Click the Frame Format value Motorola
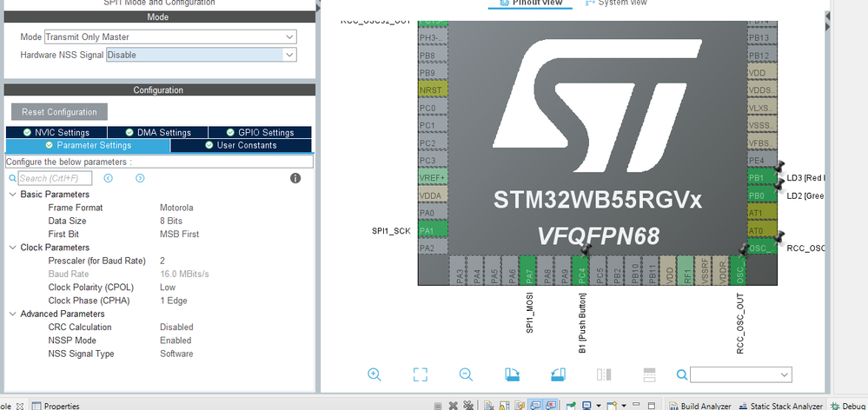868x410 pixels. [176, 208]
